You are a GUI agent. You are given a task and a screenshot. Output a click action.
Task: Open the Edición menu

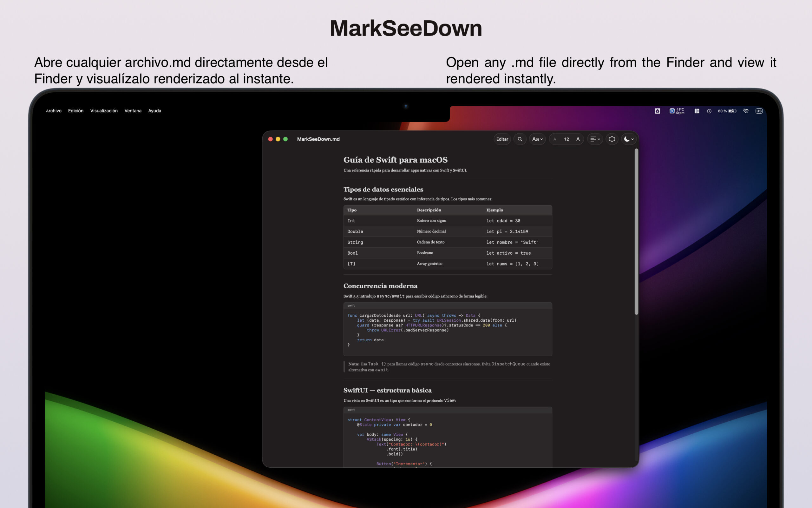coord(76,111)
